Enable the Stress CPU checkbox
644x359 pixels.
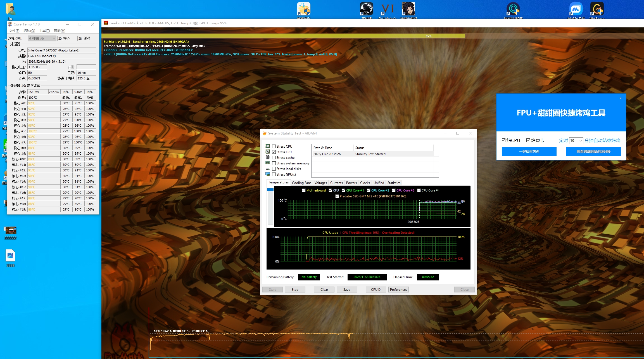[274, 146]
